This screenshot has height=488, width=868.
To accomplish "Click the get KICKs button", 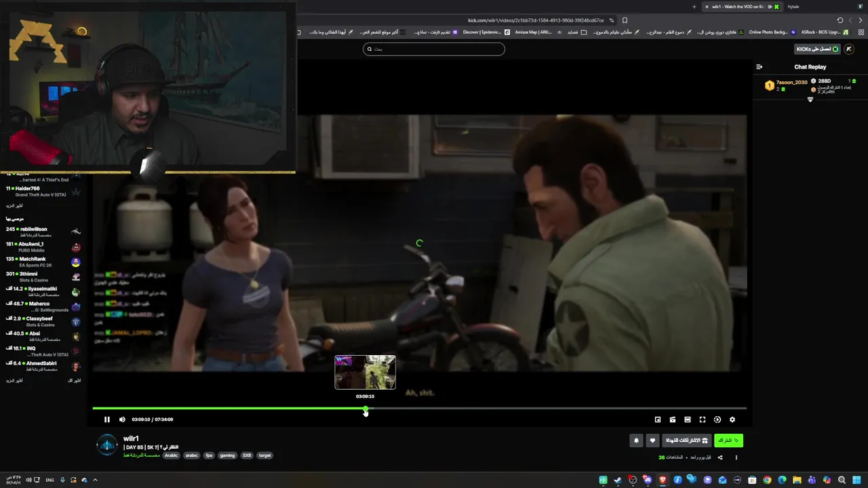I will pos(817,49).
